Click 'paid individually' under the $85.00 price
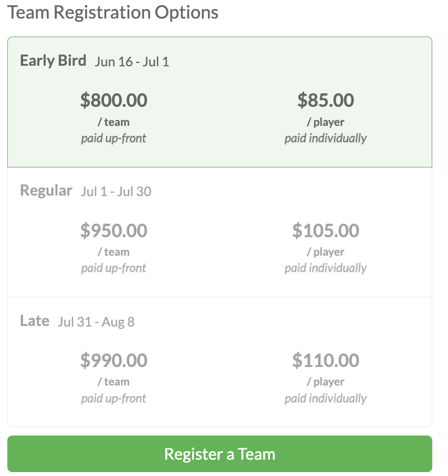This screenshot has width=448, height=476. pyautogui.click(x=325, y=138)
